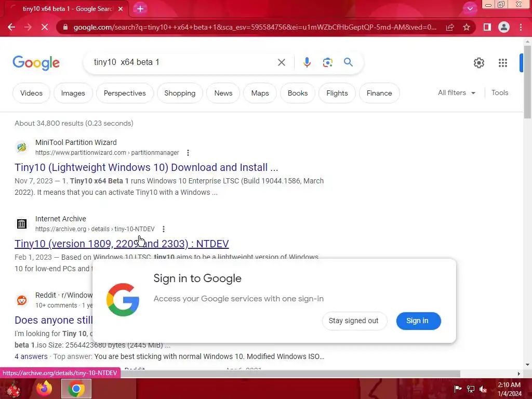Open the Action Center flag icon
Screen dimensions: 532x399
click(458, 389)
